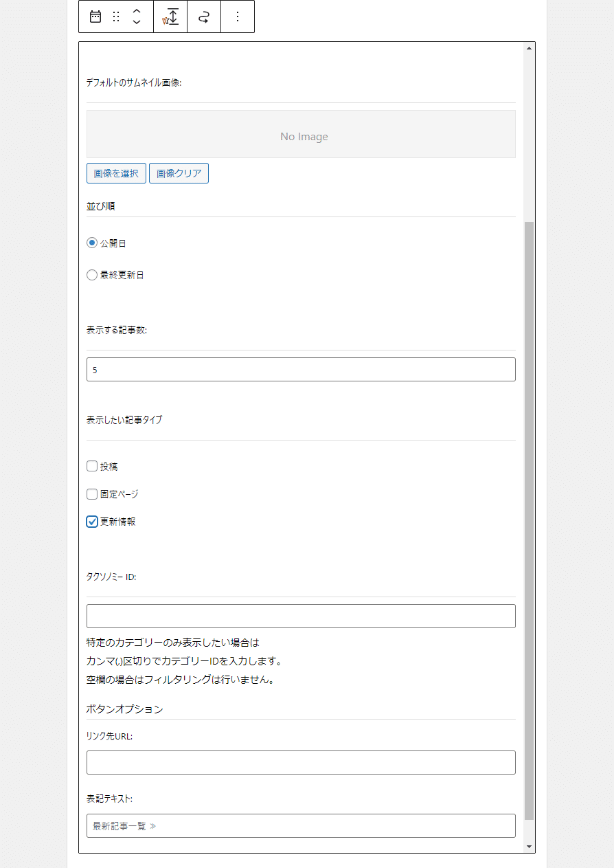This screenshot has height=868, width=614.
Task: Select the 最終更新日 radio button
Action: pos(92,275)
